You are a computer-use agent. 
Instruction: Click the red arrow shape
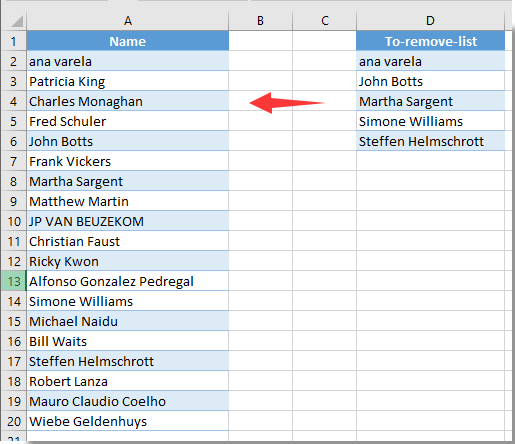287,103
